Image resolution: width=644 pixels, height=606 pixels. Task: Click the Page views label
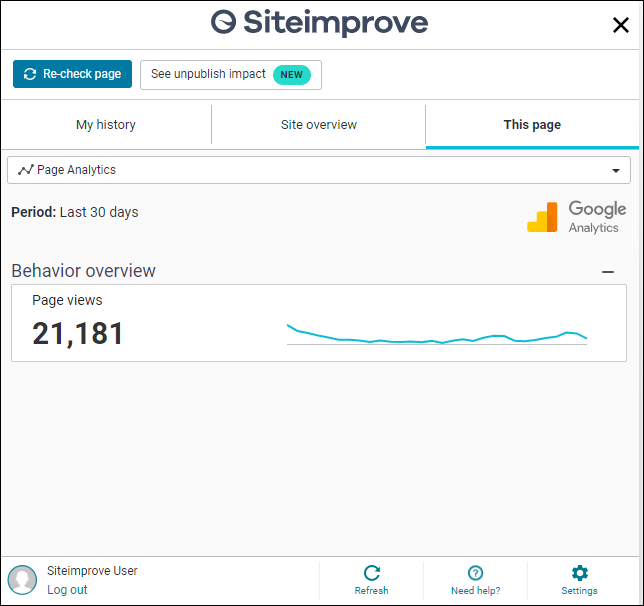click(67, 300)
